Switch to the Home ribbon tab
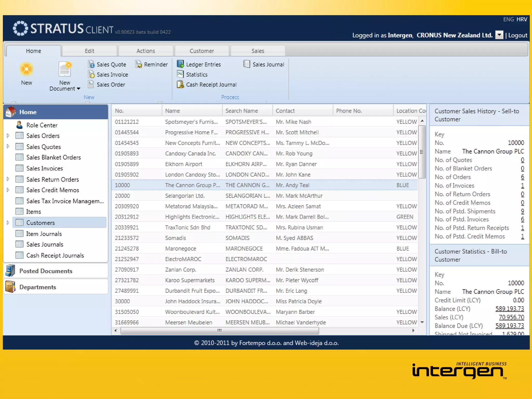The width and height of the screenshot is (532, 399). [x=34, y=51]
